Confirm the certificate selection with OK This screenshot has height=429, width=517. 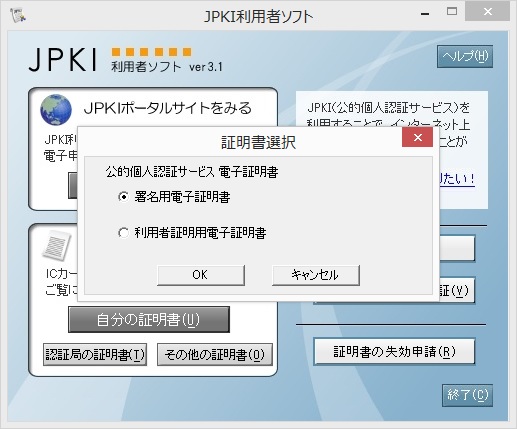(201, 275)
